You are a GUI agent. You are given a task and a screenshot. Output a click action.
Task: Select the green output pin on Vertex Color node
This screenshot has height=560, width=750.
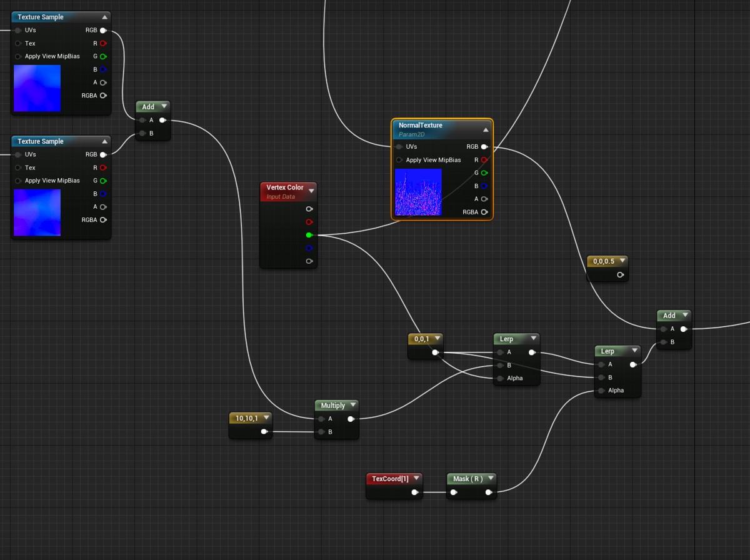click(309, 235)
